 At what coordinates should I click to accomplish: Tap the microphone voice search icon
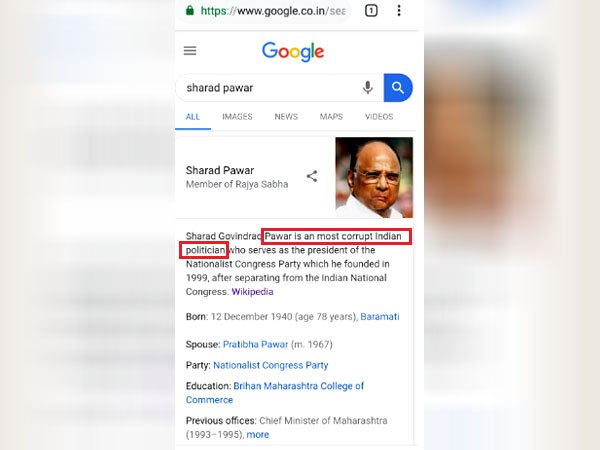[368, 88]
